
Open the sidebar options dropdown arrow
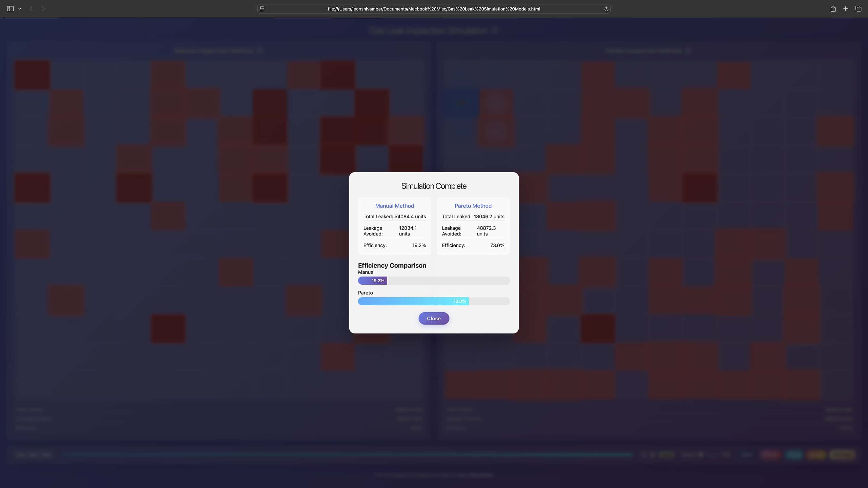[x=20, y=9]
